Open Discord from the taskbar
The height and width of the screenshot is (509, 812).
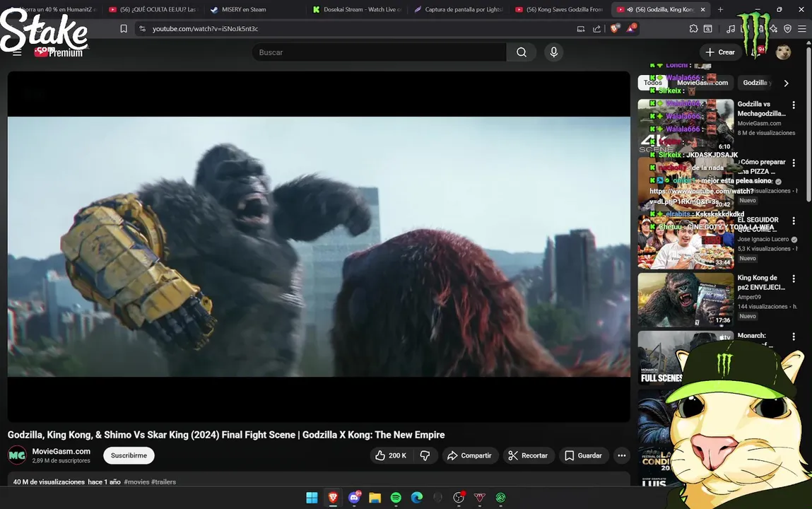click(x=354, y=498)
